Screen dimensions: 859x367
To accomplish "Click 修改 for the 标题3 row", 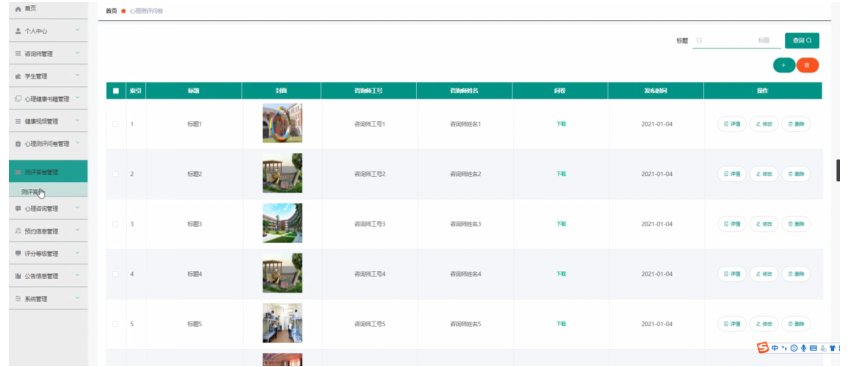I will [x=764, y=224].
